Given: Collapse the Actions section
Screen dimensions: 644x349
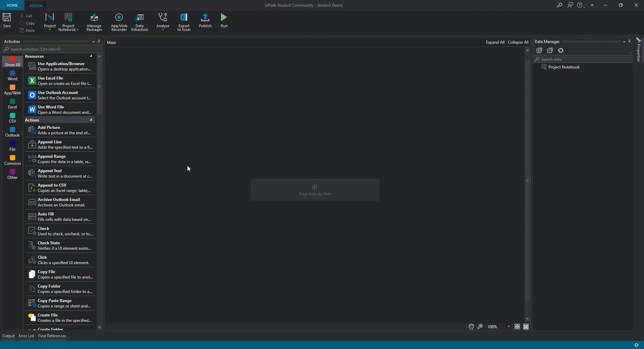Looking at the screenshot, I should [x=91, y=120].
